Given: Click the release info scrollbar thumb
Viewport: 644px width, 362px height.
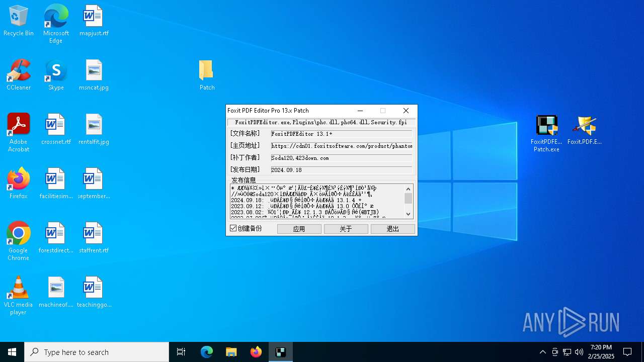Looking at the screenshot, I should (409, 199).
